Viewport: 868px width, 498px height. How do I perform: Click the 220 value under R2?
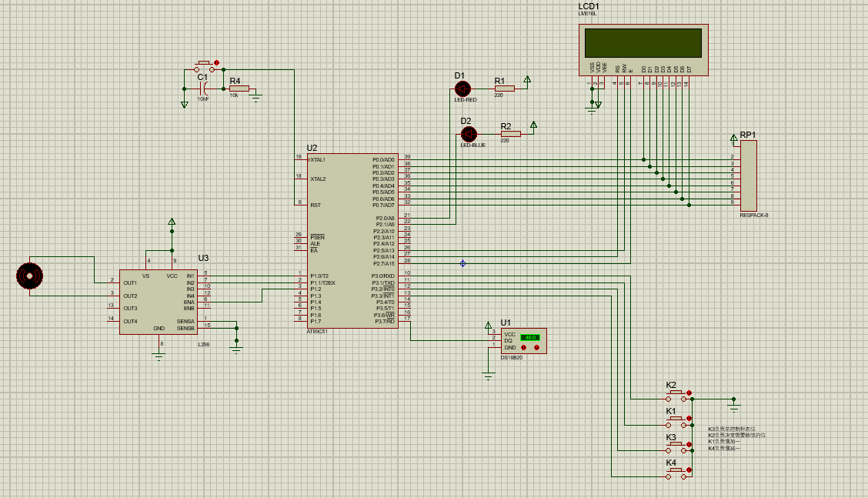tap(505, 141)
